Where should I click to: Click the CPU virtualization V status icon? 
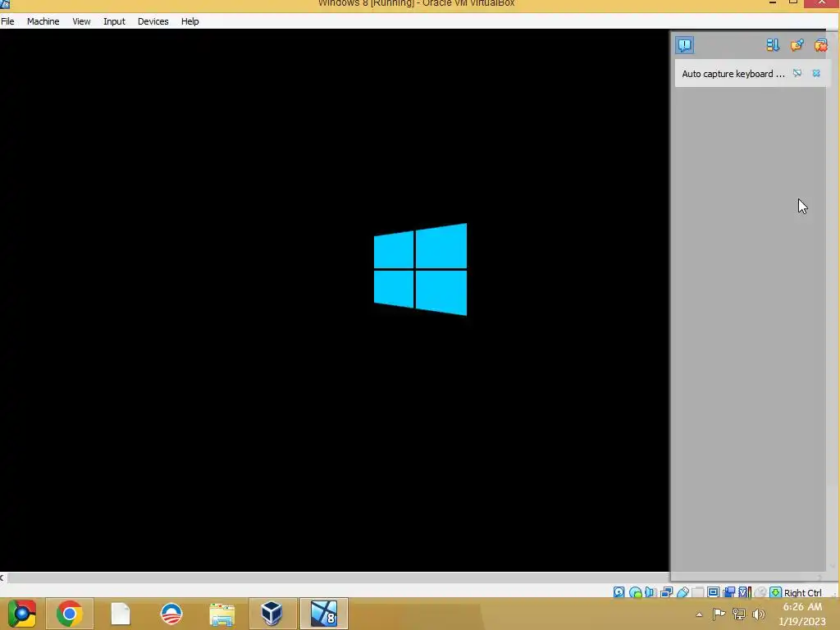click(745, 592)
